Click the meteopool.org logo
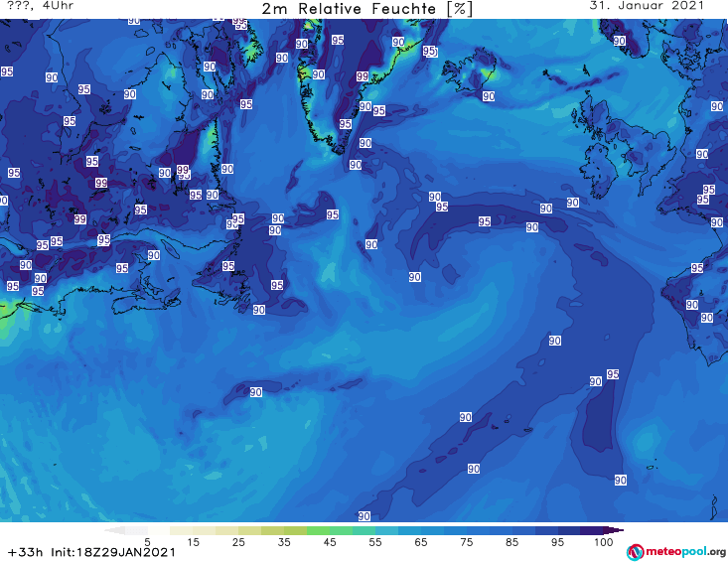728x562 pixels. point(676,552)
